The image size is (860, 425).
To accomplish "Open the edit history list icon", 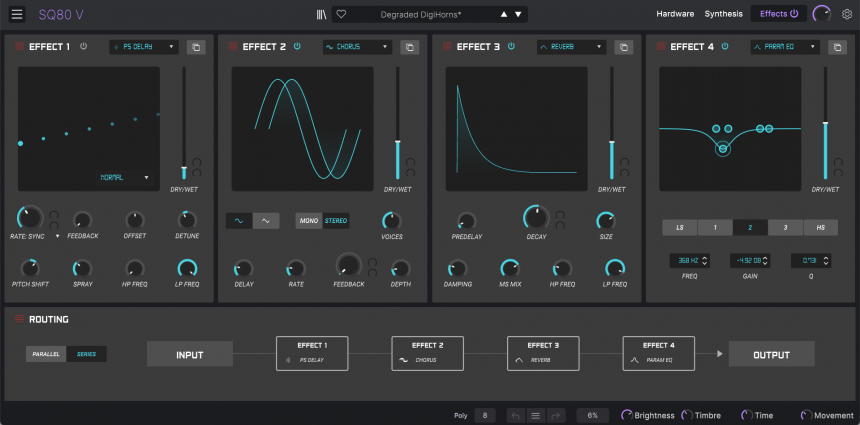I will tap(536, 416).
